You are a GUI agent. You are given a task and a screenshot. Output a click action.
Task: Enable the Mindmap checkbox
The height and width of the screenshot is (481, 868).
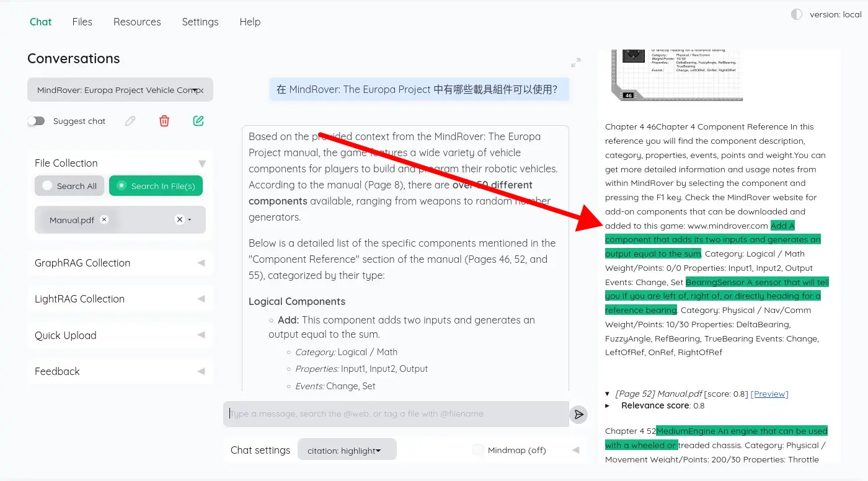click(478, 450)
